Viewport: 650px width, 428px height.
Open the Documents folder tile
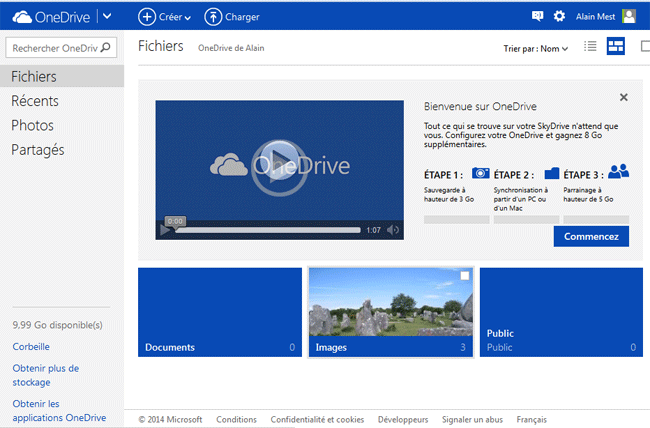[x=220, y=312]
